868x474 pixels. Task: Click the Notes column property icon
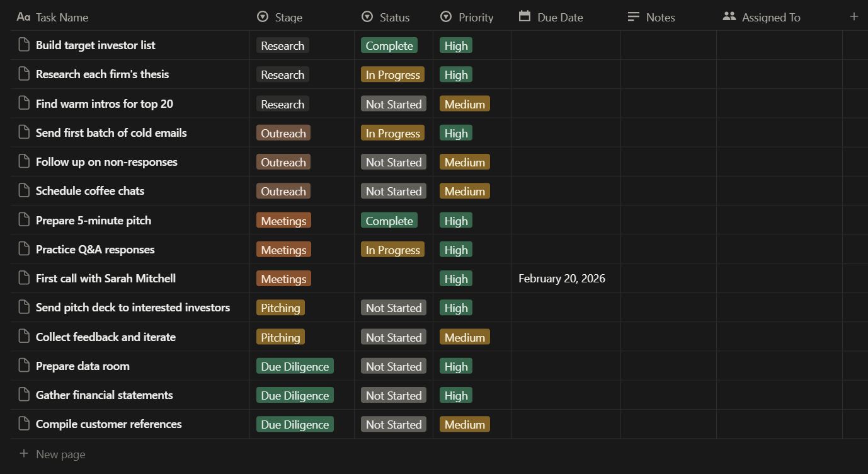633,17
